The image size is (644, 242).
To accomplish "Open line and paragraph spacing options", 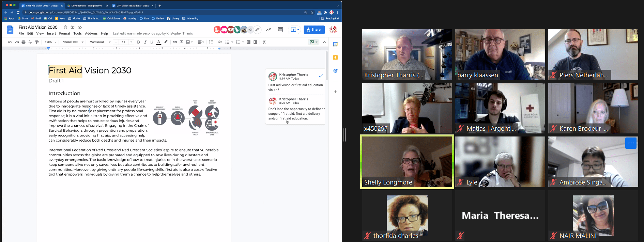I will [211, 42].
